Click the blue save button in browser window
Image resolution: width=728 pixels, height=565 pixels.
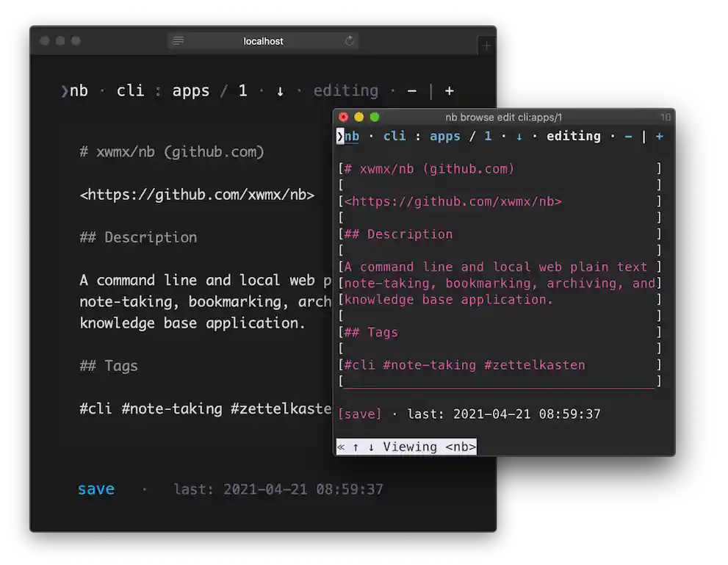[96, 489]
